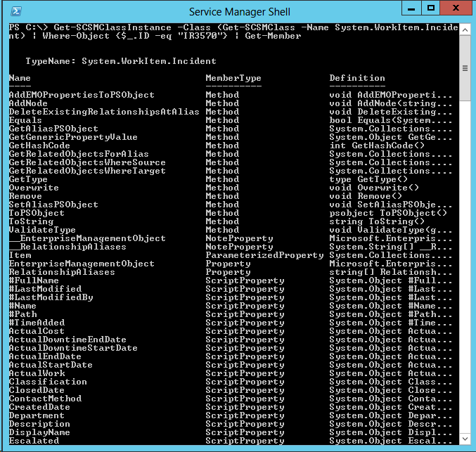Click 'GetRelatedObjectsForAlias' name
Viewport: 476px width, 452px height.
coord(79,154)
